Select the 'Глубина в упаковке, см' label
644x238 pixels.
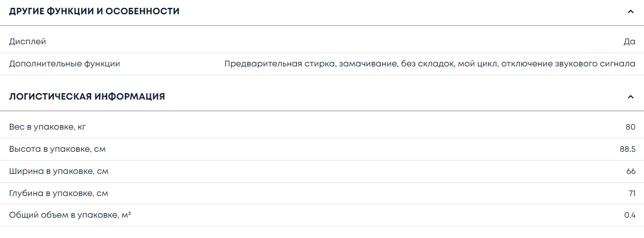58,193
